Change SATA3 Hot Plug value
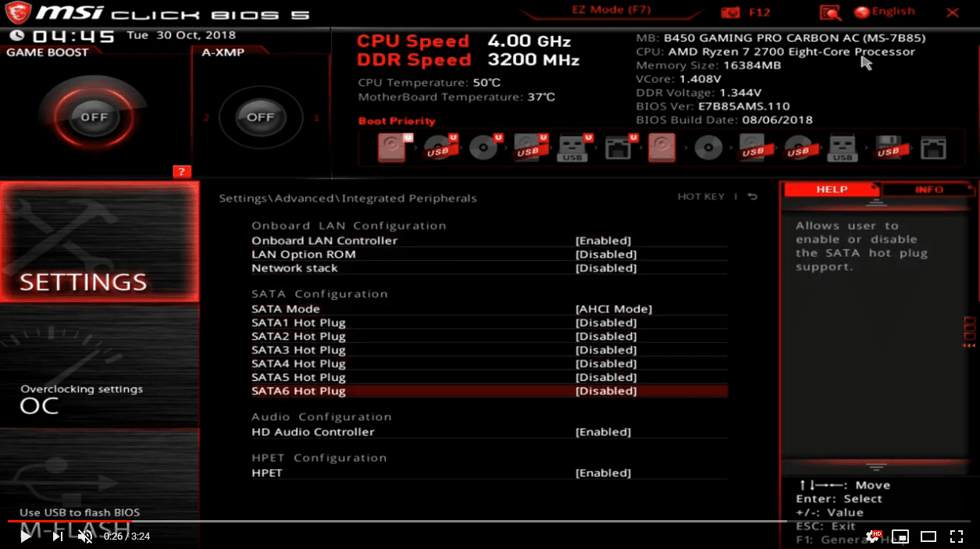Image resolution: width=980 pixels, height=549 pixels. point(606,350)
